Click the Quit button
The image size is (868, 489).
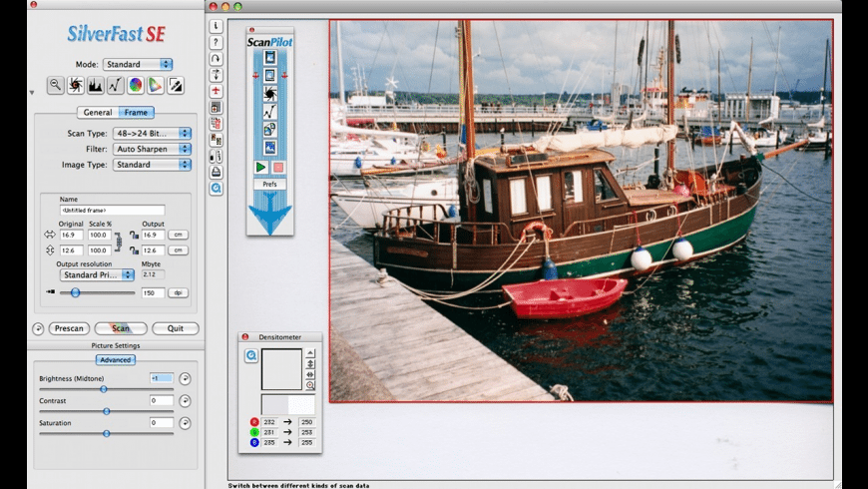pos(175,328)
